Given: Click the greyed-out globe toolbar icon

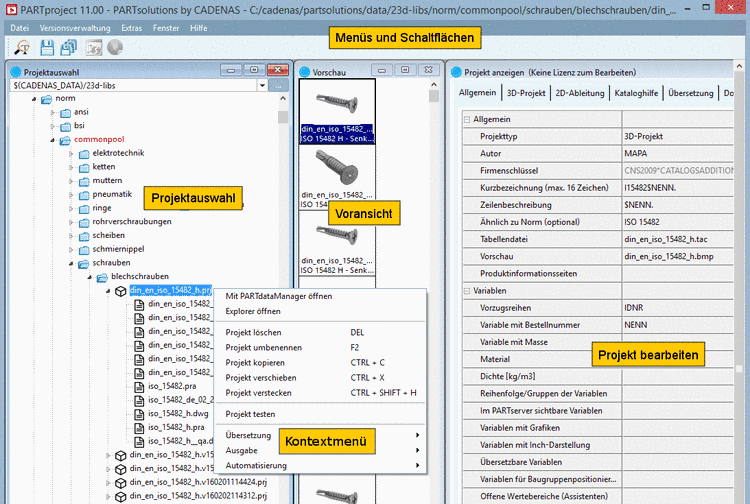Looking at the screenshot, I should point(115,47).
